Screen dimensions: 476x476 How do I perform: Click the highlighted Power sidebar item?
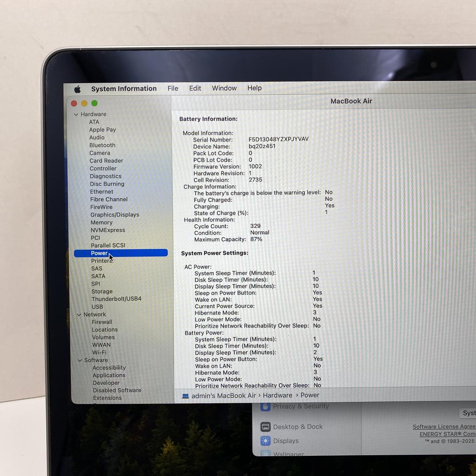coord(121,253)
